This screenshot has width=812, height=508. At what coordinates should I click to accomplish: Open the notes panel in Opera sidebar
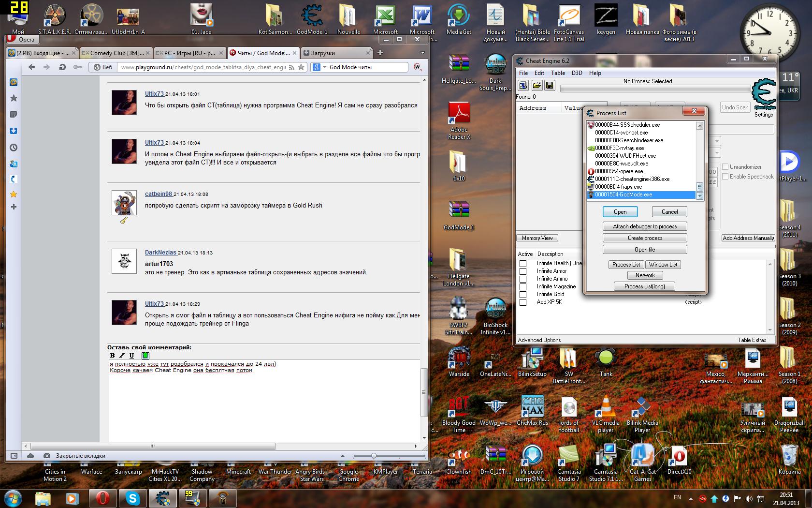click(x=14, y=115)
